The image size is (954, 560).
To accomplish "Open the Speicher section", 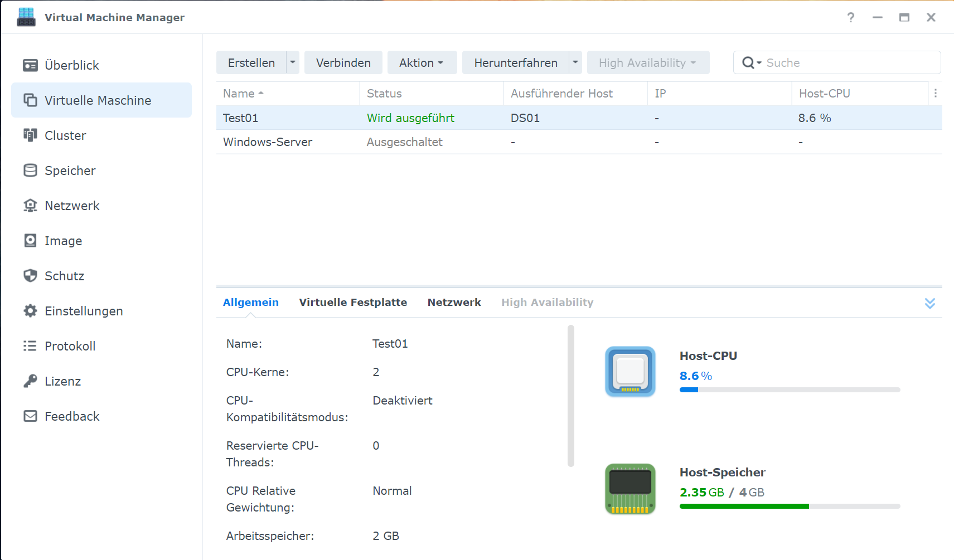I will 70,171.
